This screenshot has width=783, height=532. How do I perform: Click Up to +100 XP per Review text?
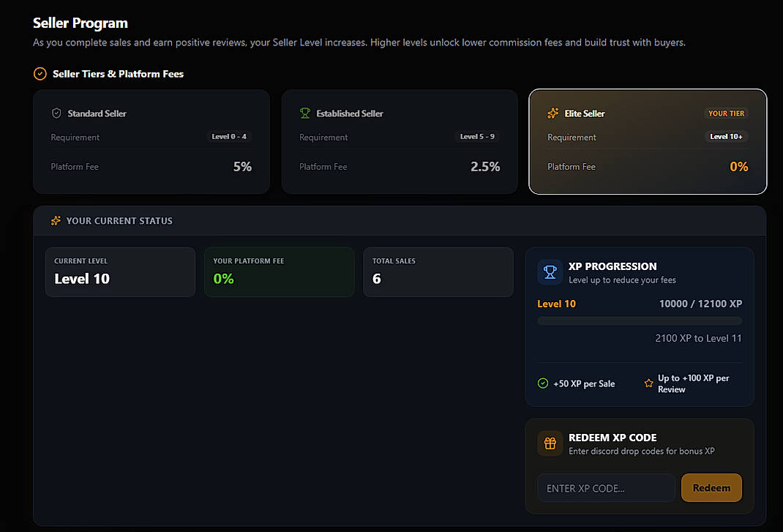[x=693, y=383]
